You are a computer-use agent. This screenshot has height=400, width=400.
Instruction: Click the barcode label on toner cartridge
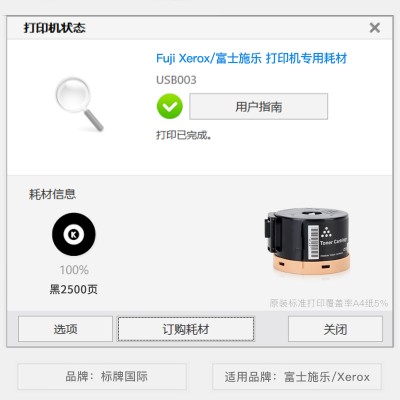[x=313, y=242]
